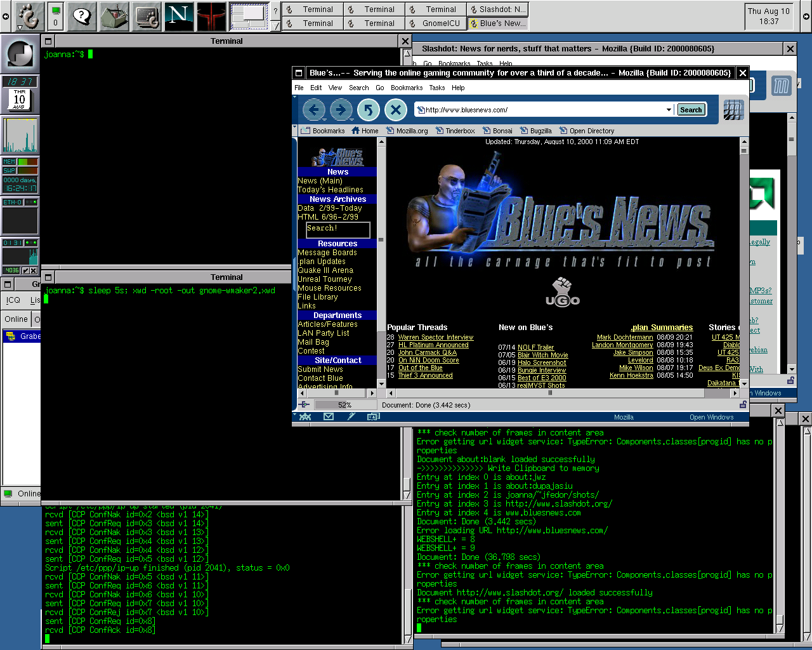
Task: Click the UGO logo
Action: coord(563,293)
